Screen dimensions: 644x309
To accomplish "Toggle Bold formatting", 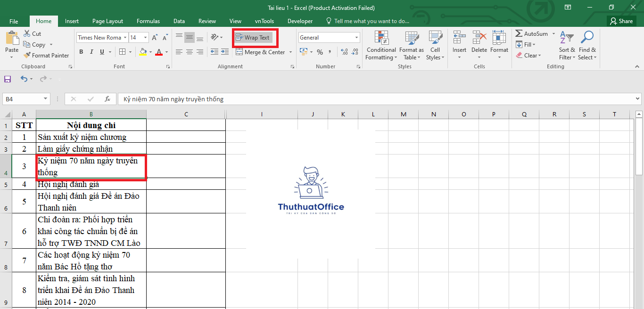I will (x=81, y=52).
